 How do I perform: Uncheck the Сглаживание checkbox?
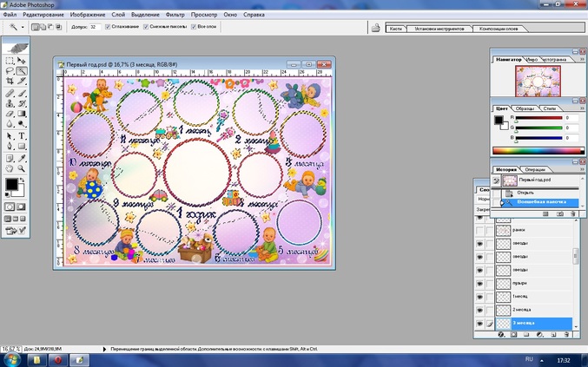[108, 27]
